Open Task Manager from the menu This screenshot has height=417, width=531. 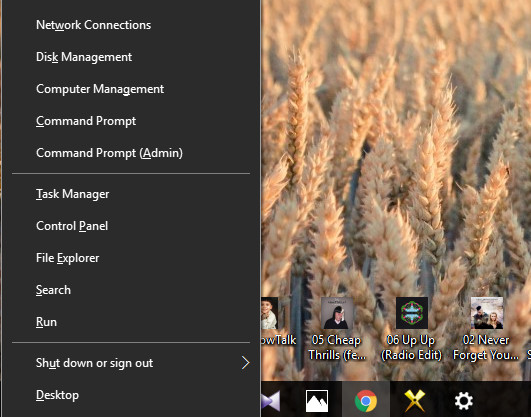click(131, 194)
